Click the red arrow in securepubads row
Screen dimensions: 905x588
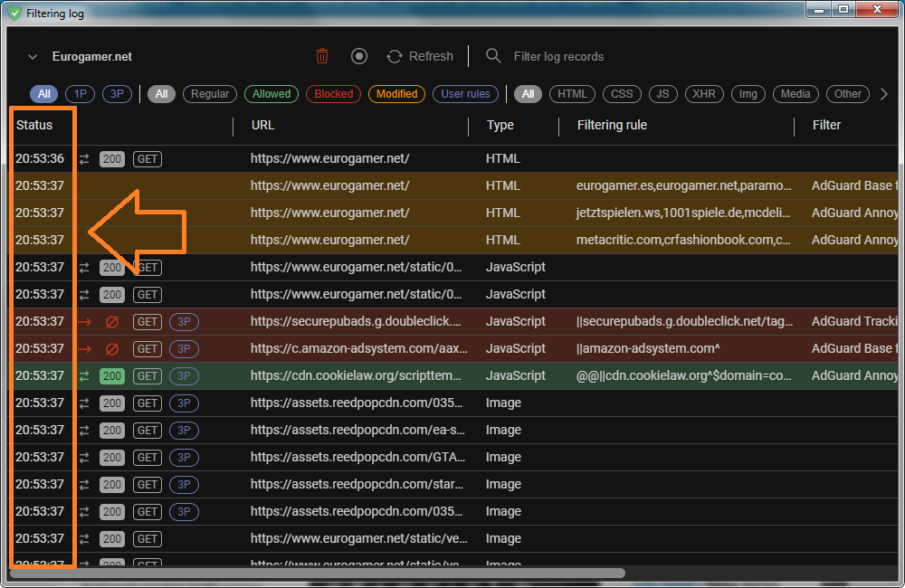coord(85,322)
